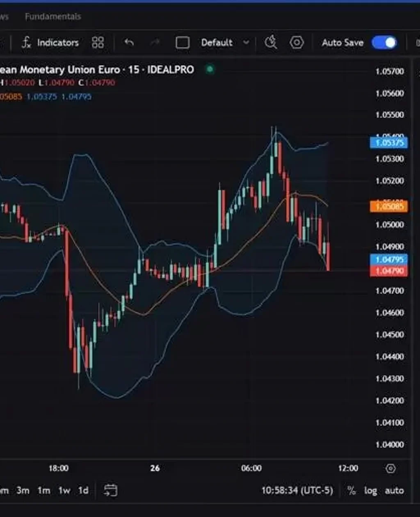Viewport: 420px width, 517px height.
Task: Select the candle style square icon
Action: pos(182,42)
